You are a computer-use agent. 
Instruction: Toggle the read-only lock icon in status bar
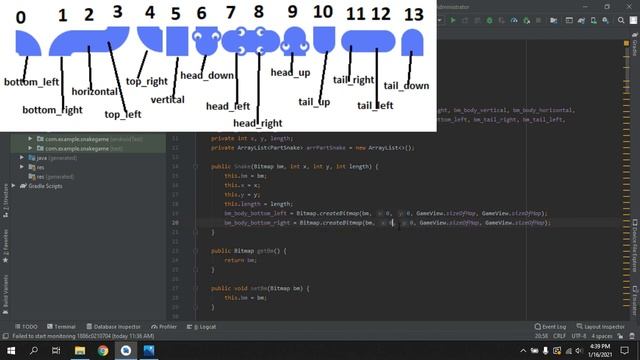click(x=620, y=336)
